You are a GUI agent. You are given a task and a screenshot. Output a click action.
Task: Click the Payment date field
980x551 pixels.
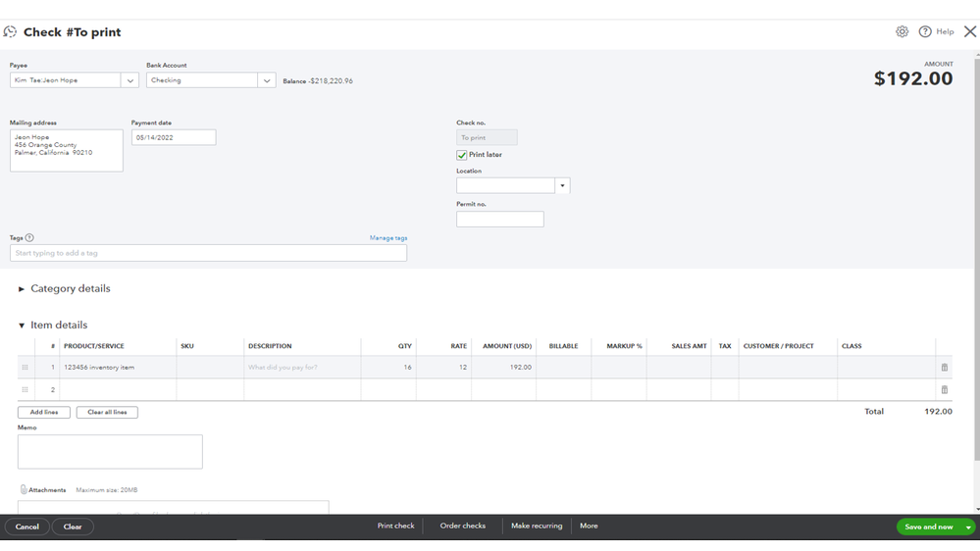point(174,137)
